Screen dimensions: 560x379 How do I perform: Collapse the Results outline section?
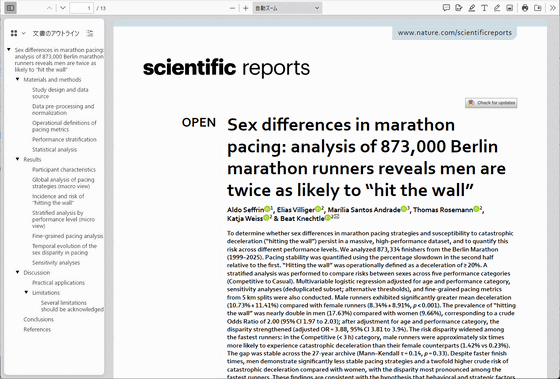18,159
